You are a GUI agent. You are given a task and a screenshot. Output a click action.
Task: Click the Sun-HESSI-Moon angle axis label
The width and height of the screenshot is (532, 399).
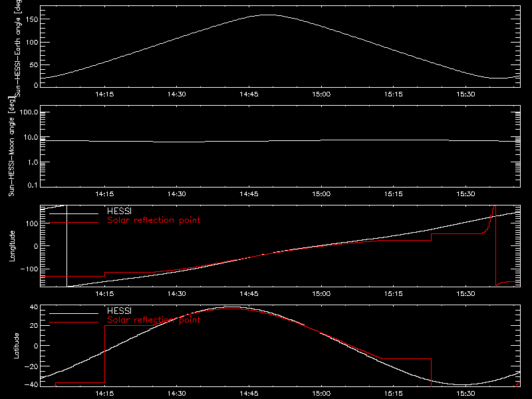[11, 146]
